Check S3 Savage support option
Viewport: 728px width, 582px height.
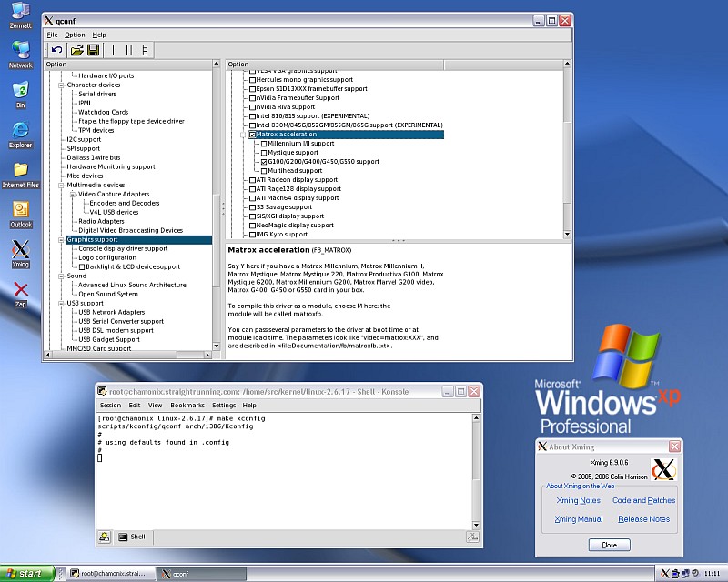[x=253, y=207]
